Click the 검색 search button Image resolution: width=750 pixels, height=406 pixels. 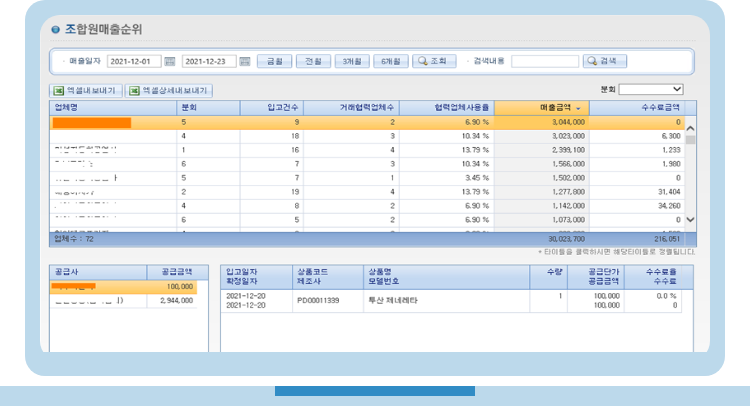[605, 61]
